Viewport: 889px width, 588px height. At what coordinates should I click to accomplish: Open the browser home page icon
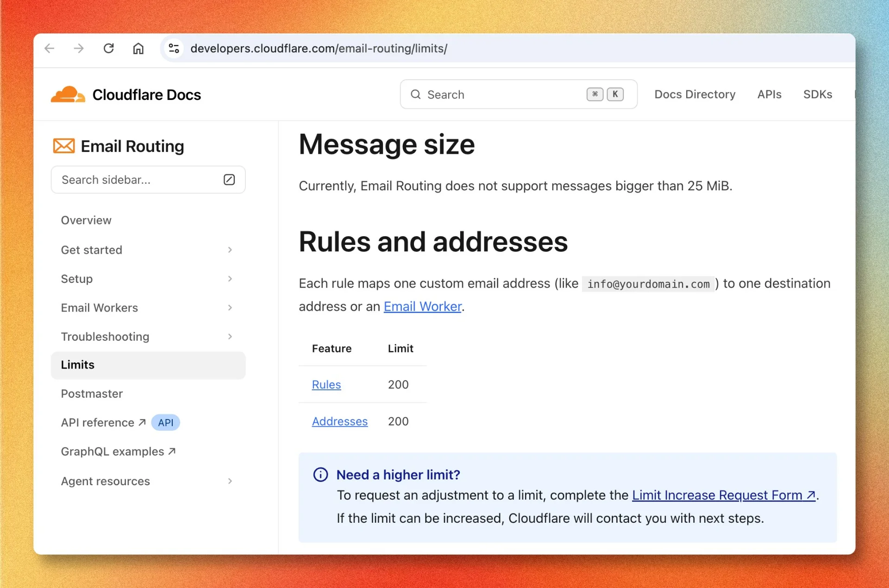click(x=138, y=48)
